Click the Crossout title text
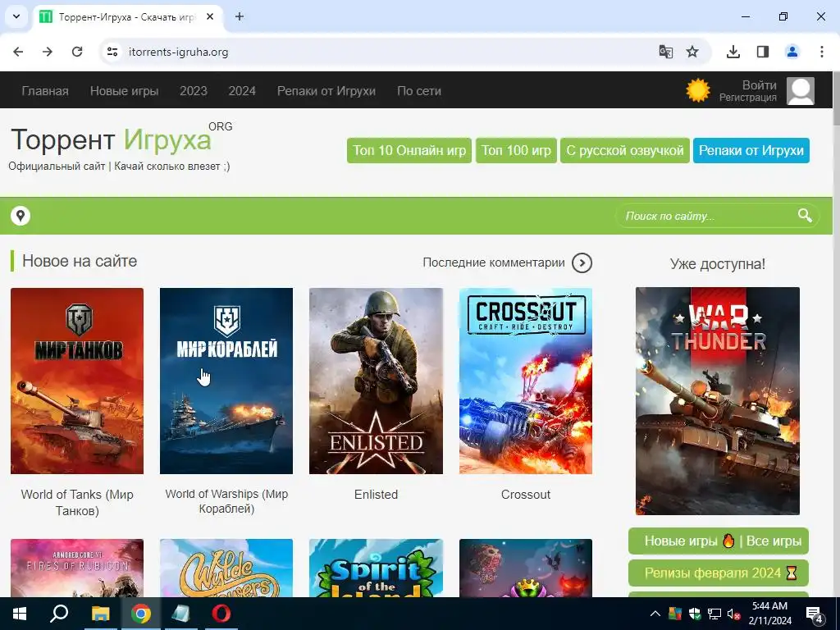This screenshot has height=630, width=840. point(526,495)
